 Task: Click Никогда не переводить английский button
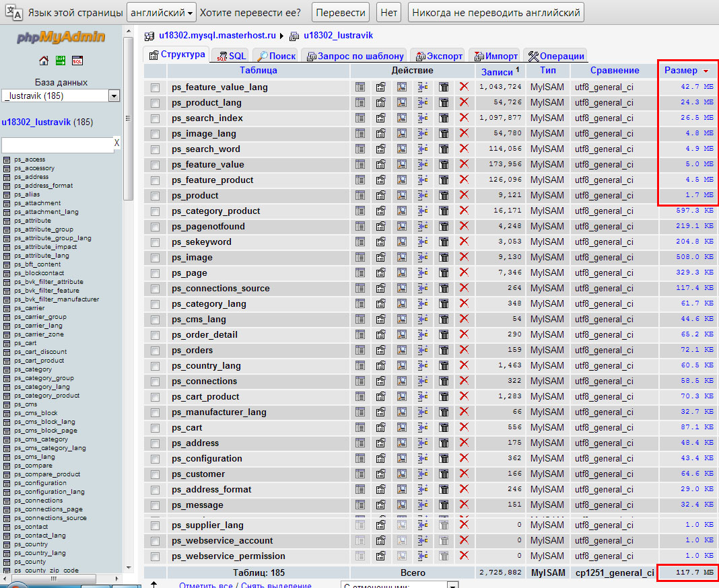[496, 13]
